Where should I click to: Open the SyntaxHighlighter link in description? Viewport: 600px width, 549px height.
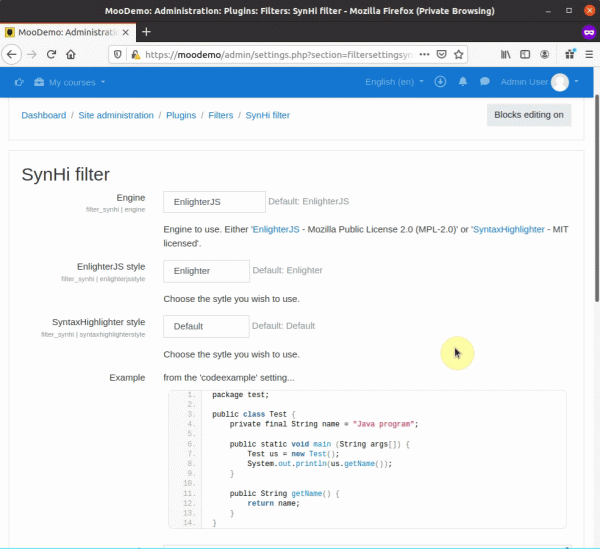click(509, 229)
